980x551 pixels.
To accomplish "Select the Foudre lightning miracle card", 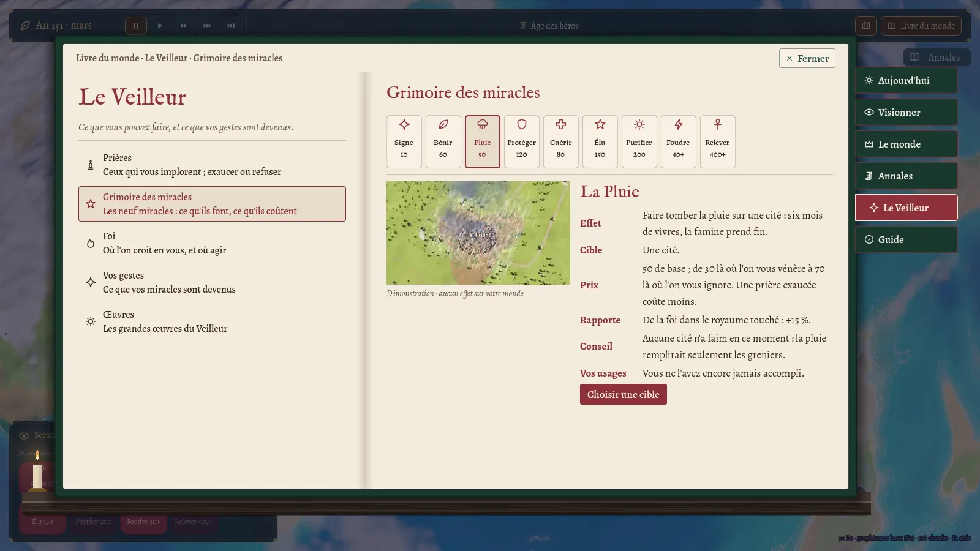I will 679,141.
